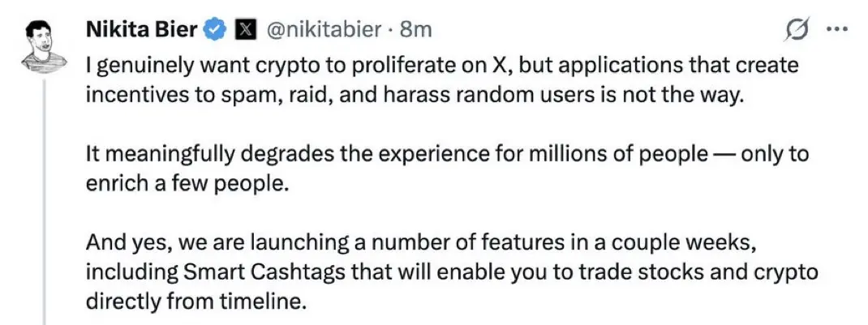868x325 pixels.
Task: Click the Grok explain-post icon
Action: (797, 30)
